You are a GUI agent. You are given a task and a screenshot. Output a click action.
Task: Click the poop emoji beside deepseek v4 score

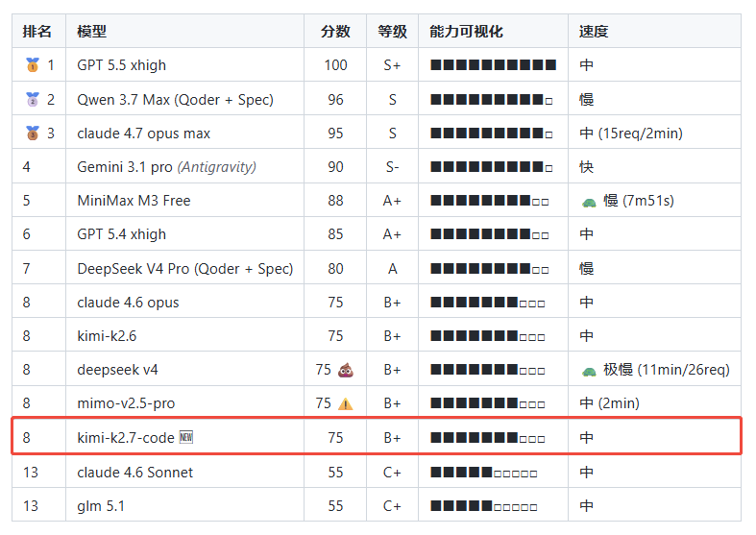coord(346,370)
